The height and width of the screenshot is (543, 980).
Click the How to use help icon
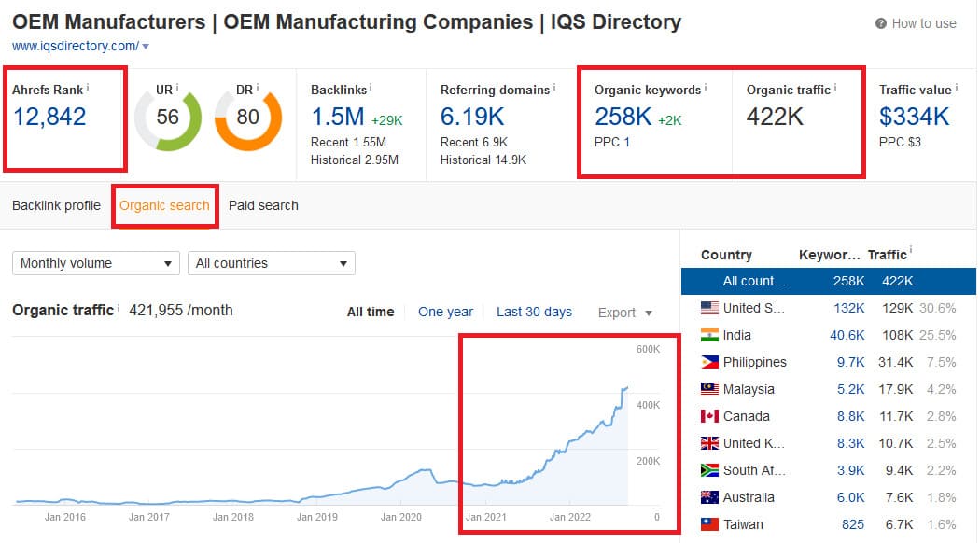tap(881, 23)
